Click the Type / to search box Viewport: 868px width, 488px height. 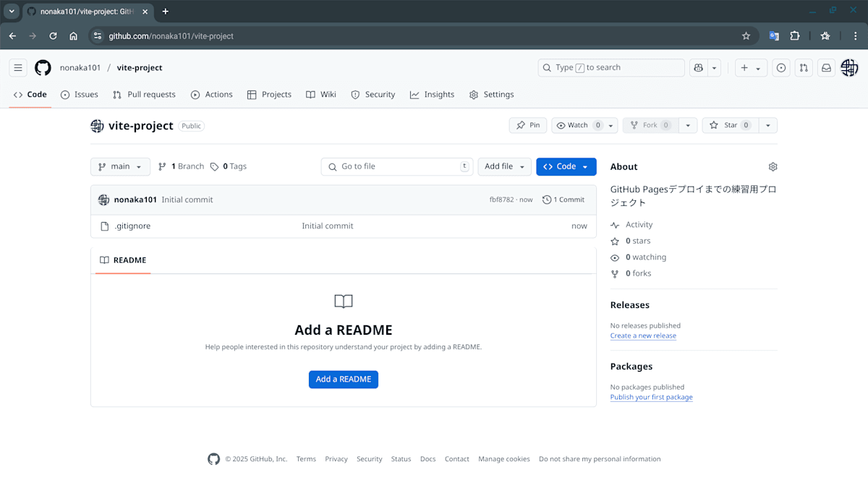(611, 68)
